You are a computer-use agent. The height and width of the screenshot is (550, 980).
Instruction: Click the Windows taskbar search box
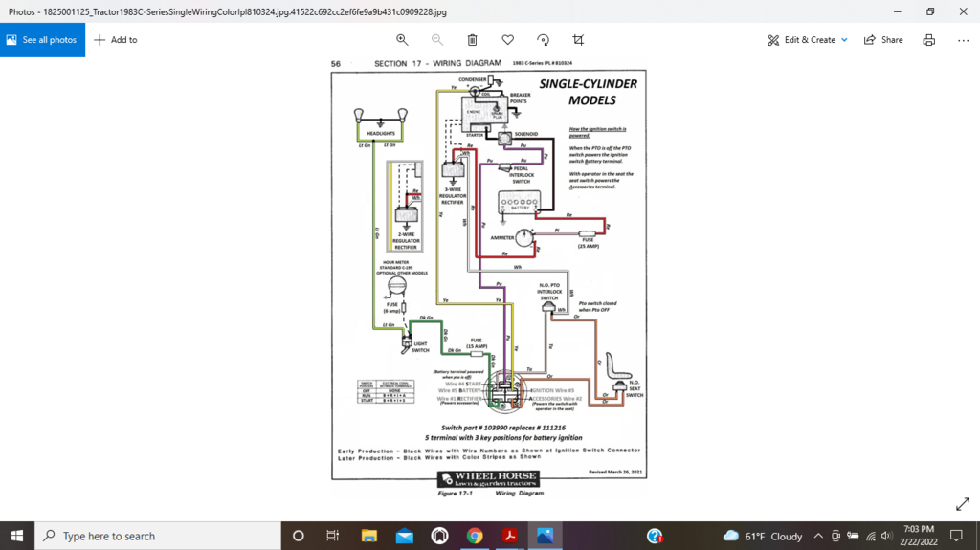pos(158,536)
